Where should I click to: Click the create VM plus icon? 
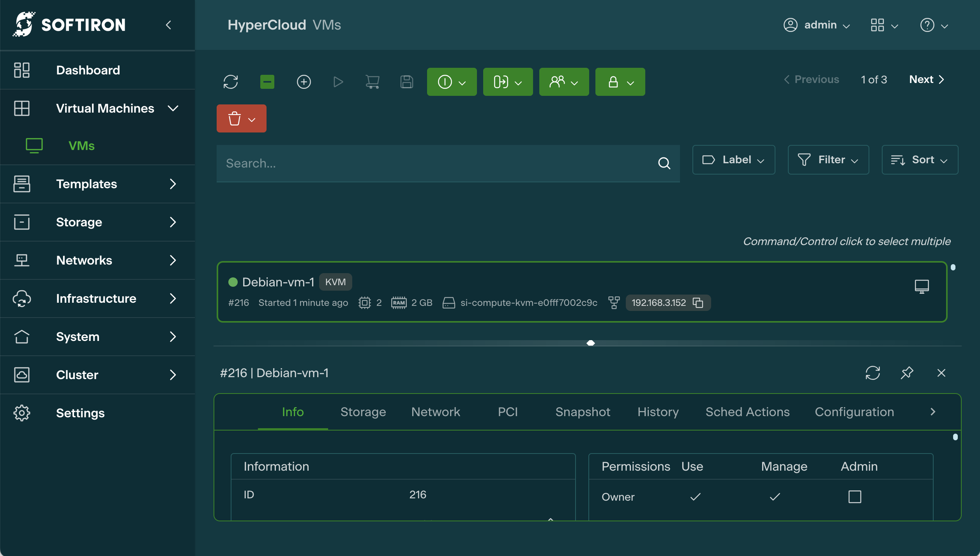tap(304, 82)
